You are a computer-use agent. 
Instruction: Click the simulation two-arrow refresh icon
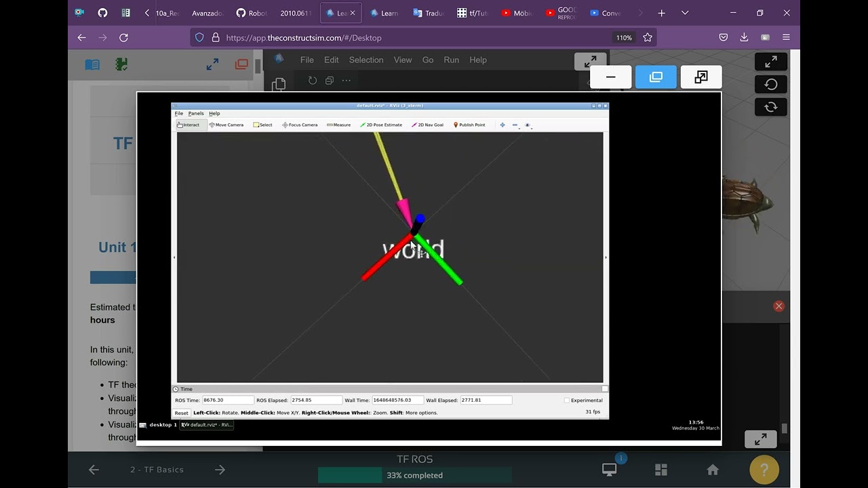(771, 106)
